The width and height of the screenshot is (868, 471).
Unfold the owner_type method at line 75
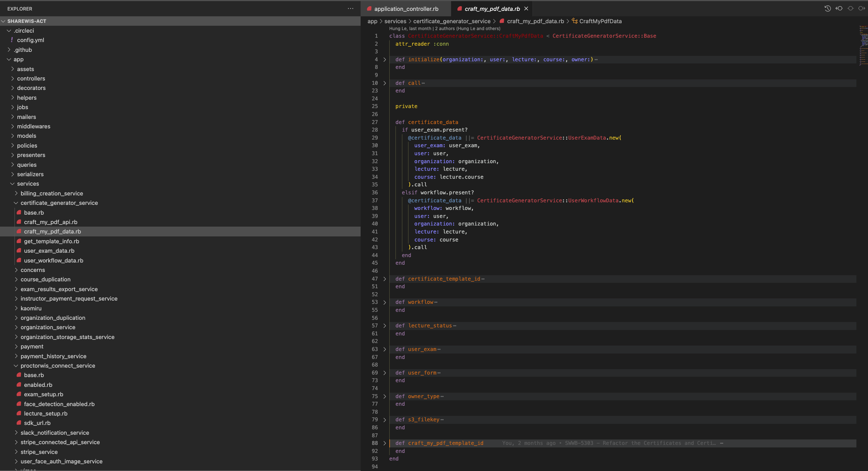(385, 396)
